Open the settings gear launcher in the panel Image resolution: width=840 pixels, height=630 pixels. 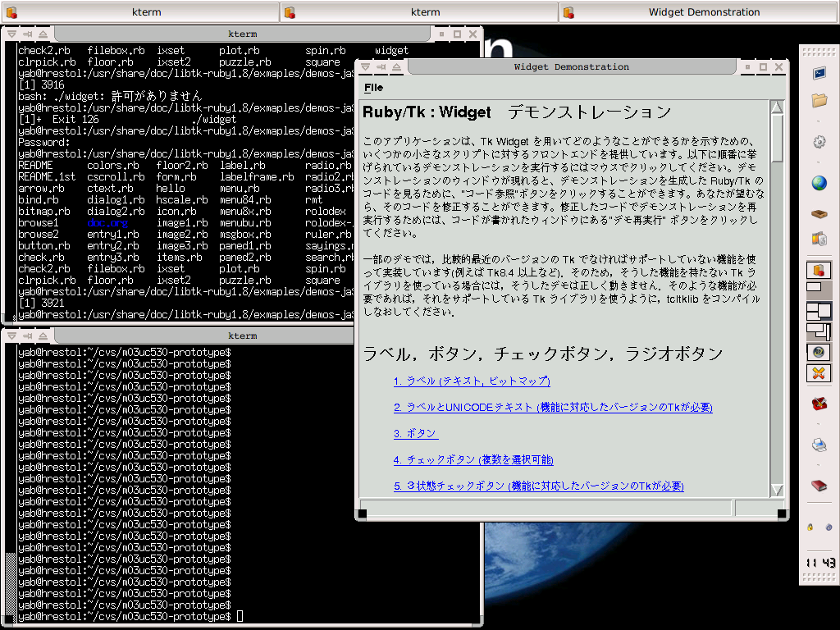pyautogui.click(x=819, y=142)
